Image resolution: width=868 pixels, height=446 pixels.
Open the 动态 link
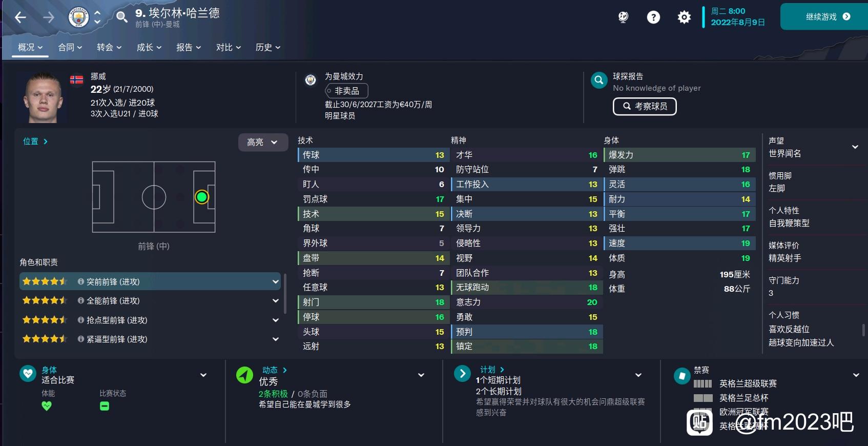pos(275,370)
